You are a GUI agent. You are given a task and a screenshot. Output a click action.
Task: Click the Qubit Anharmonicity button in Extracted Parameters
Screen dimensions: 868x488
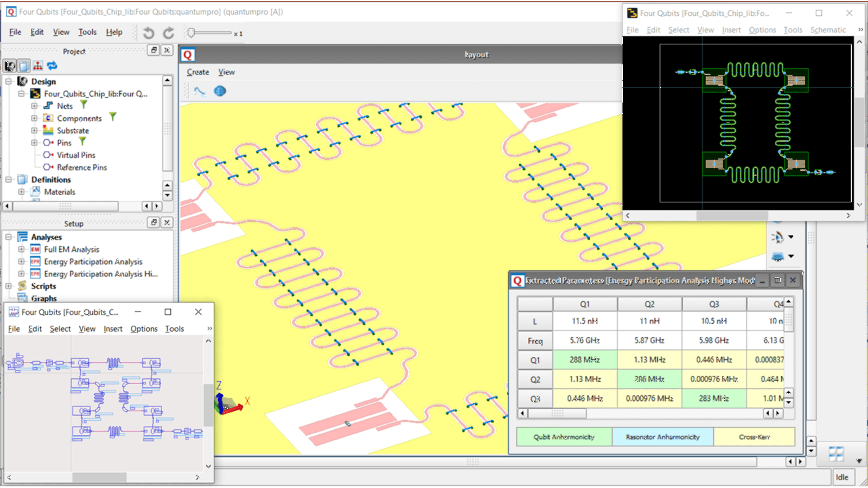coord(564,437)
